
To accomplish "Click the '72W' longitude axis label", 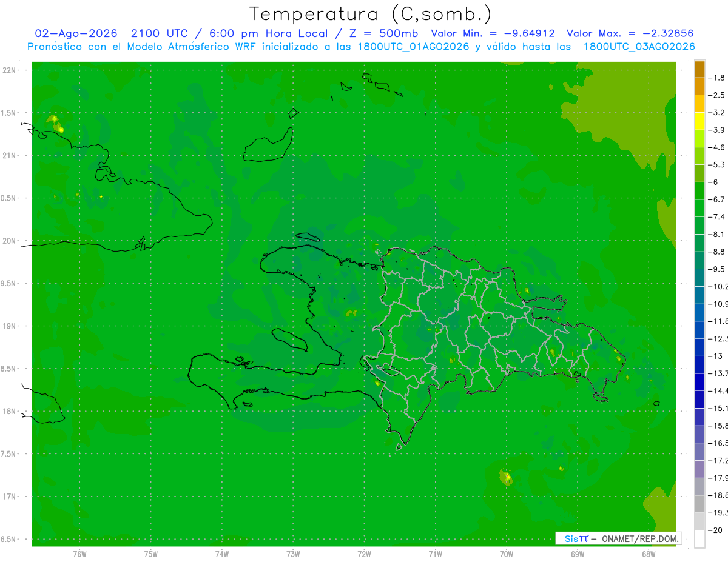I will (365, 554).
